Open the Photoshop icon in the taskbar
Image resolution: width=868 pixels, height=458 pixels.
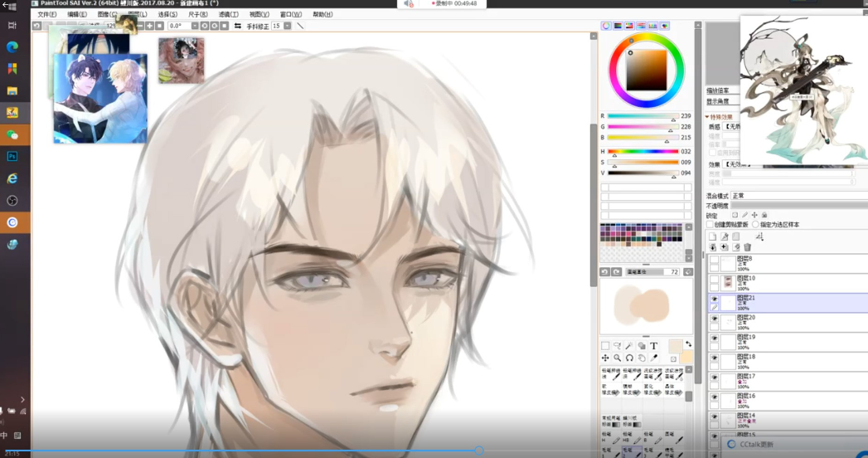tap(12, 157)
